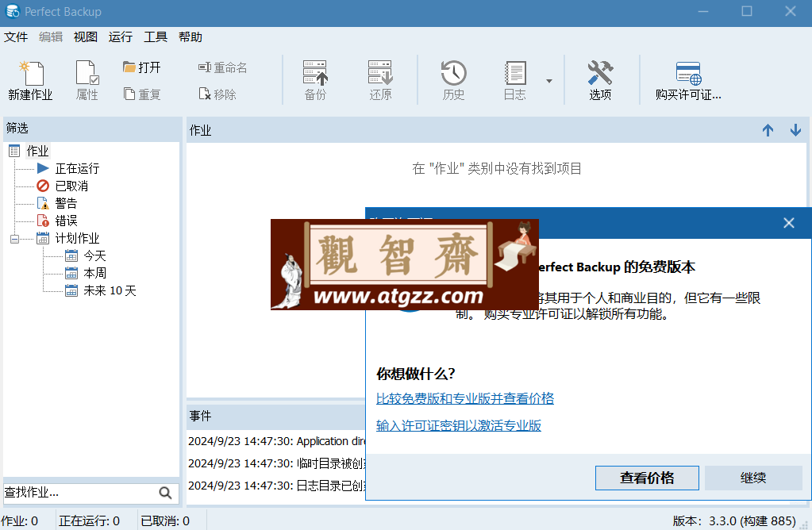Screen dimensions: 812x530
Task: Start the 备份 (Backup) toolbar icon
Action: 315,80
